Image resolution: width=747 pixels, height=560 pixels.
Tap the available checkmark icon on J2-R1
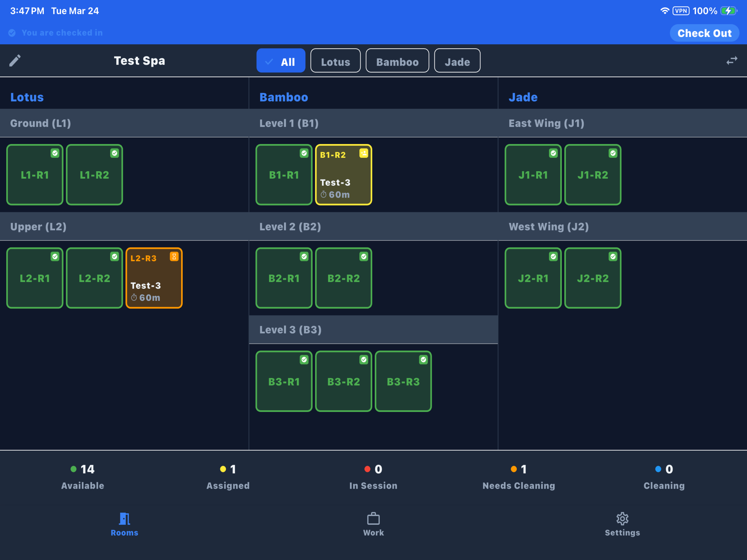(x=553, y=257)
